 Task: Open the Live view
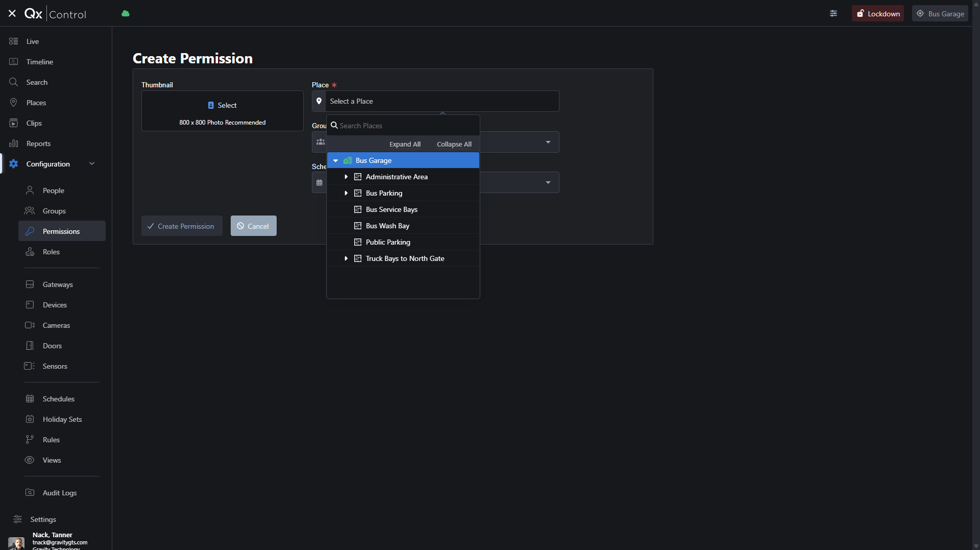pos(33,41)
